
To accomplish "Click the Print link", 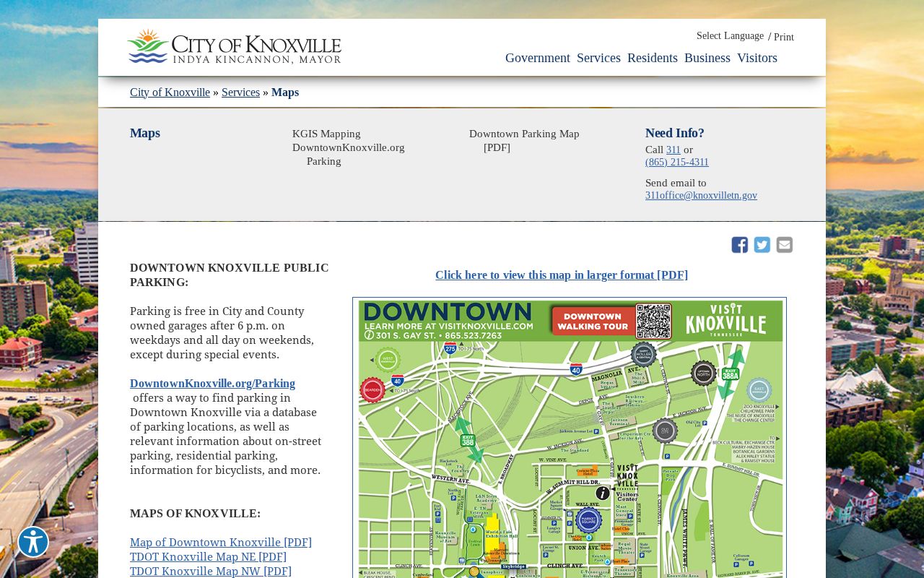I will coord(784,37).
